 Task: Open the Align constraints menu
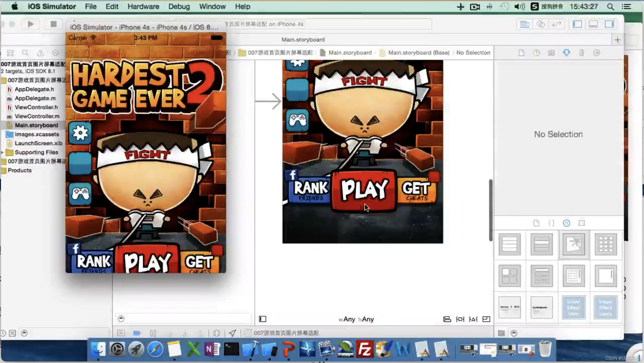pyautogui.click(x=447, y=319)
